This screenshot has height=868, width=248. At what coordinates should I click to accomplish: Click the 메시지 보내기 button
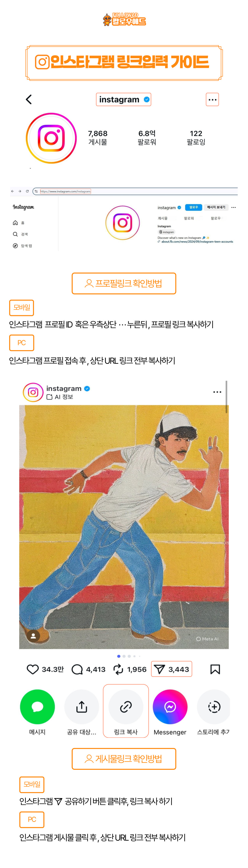tap(216, 207)
